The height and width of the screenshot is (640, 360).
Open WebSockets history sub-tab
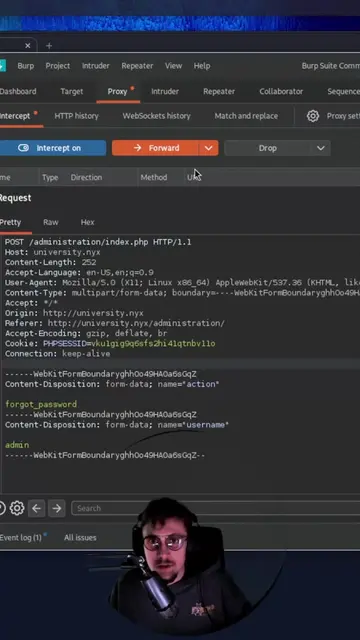[x=156, y=116]
